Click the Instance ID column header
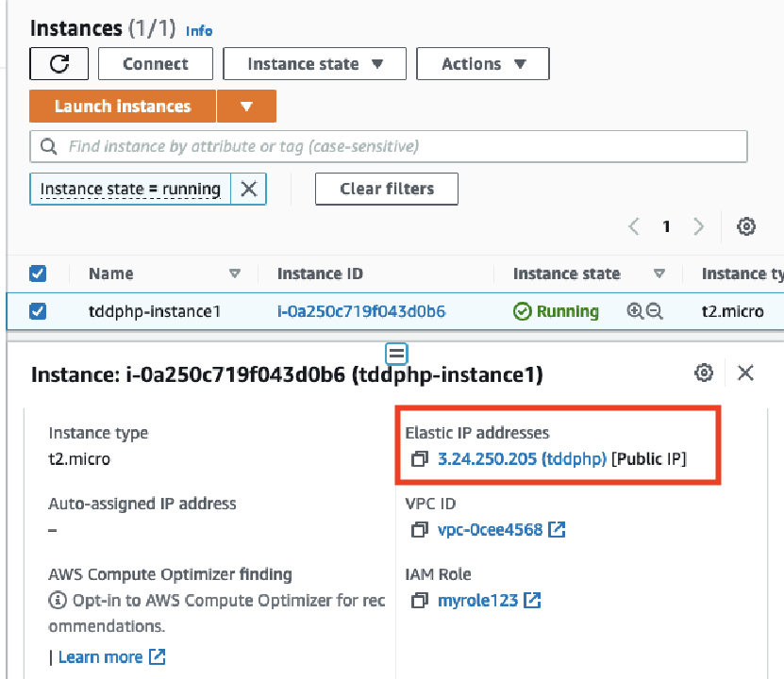 pyautogui.click(x=320, y=273)
